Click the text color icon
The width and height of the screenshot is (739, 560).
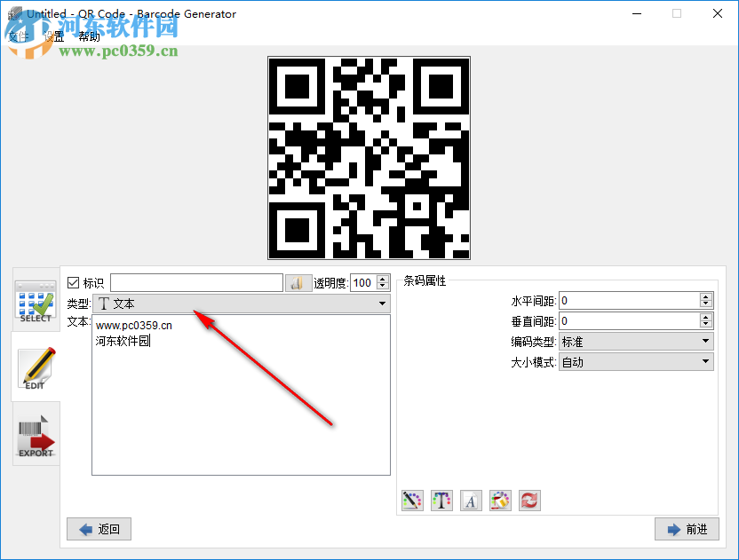point(441,500)
